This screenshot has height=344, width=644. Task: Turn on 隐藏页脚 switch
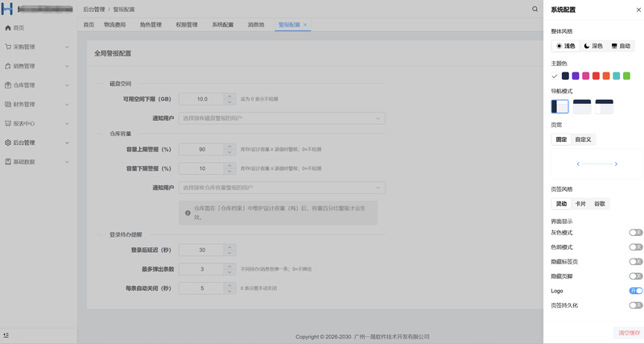636,276
